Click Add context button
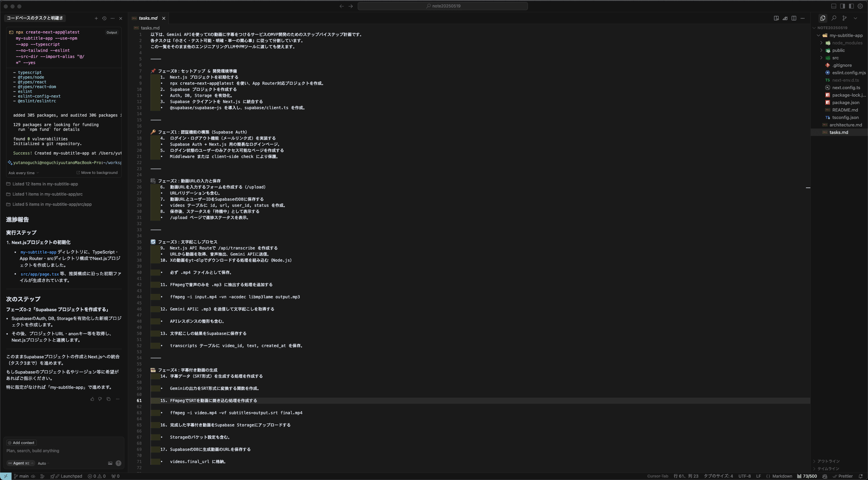The width and height of the screenshot is (868, 480). (21, 443)
